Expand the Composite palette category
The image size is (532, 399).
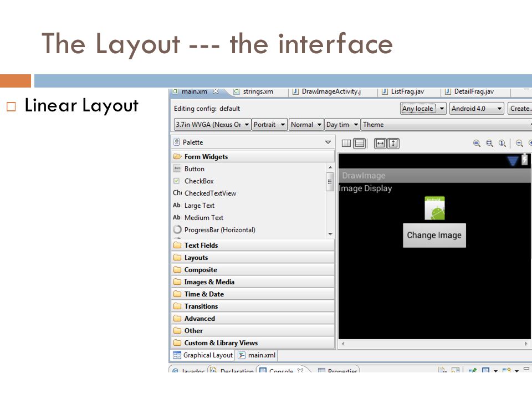[253, 269]
